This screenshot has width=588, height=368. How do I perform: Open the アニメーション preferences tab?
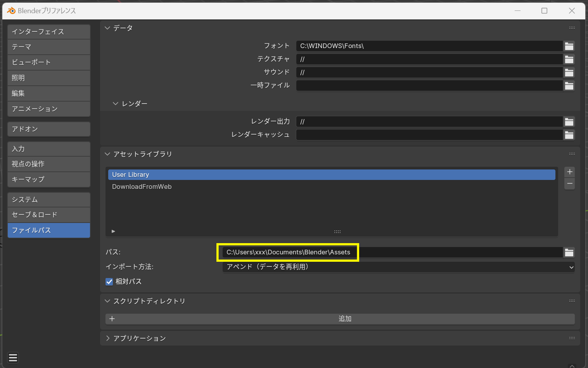(49, 109)
